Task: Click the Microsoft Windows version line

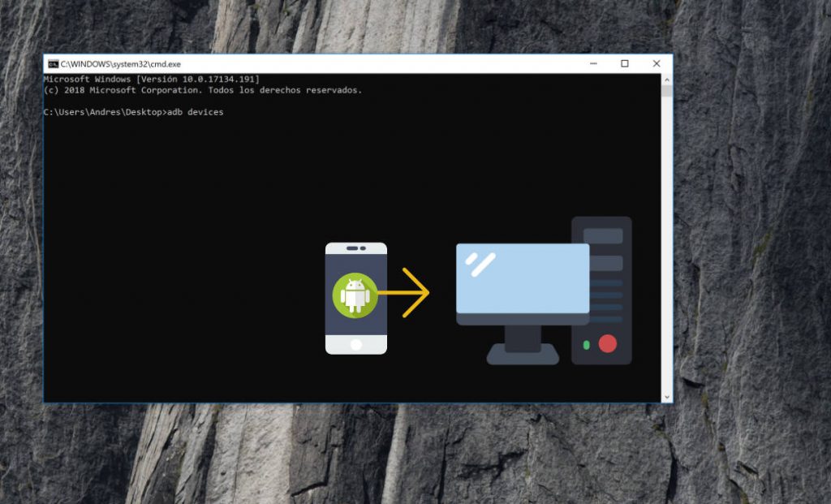Action: 151,80
